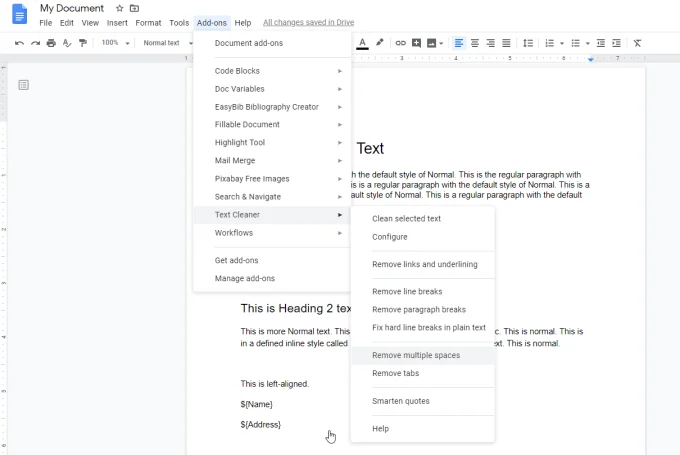This screenshot has width=680, height=455.
Task: Select Remove multiple spaces
Action: tap(416, 355)
